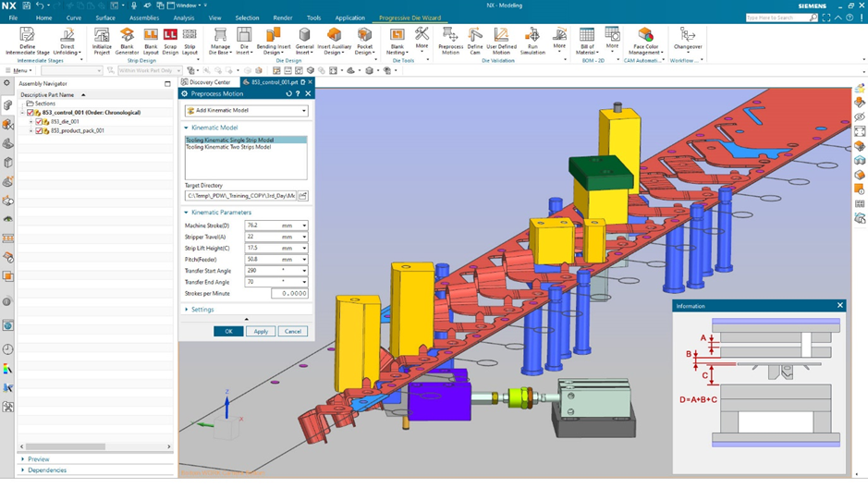Open Blank Generator tool

pos(127,42)
